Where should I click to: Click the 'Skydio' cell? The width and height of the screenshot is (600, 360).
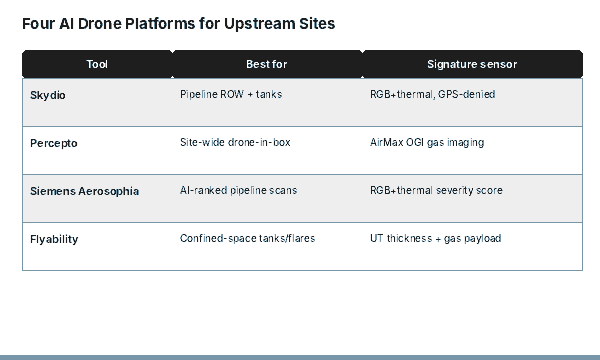(x=97, y=103)
